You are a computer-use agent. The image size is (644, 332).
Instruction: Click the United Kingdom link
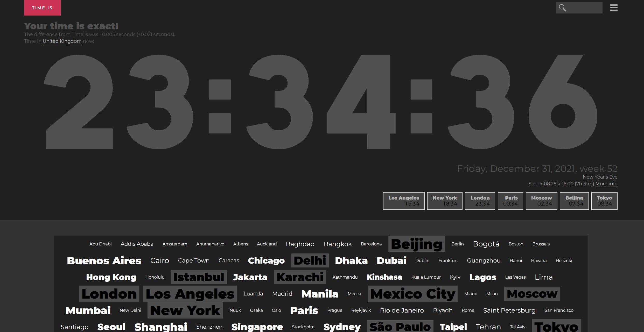[62, 41]
